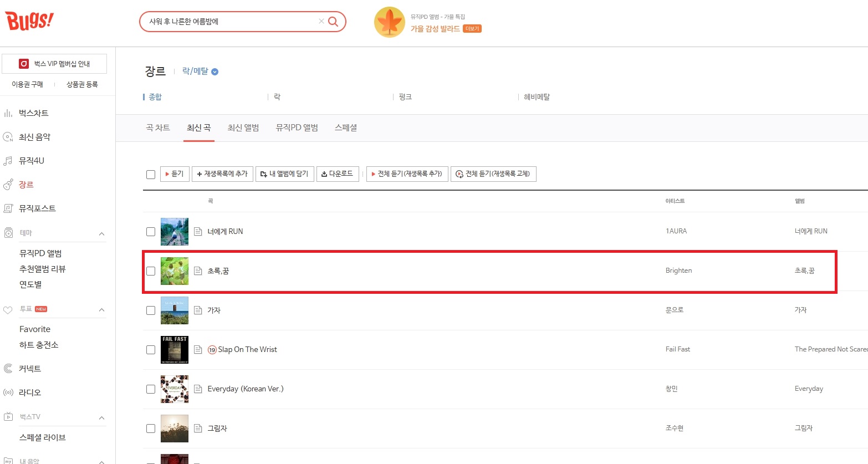Clear the search box with the X icon
Screen dimensions: 868x464
(x=321, y=21)
